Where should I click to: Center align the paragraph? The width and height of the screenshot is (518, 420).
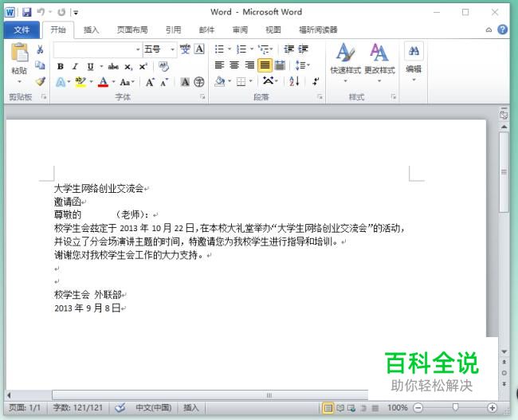click(234, 65)
